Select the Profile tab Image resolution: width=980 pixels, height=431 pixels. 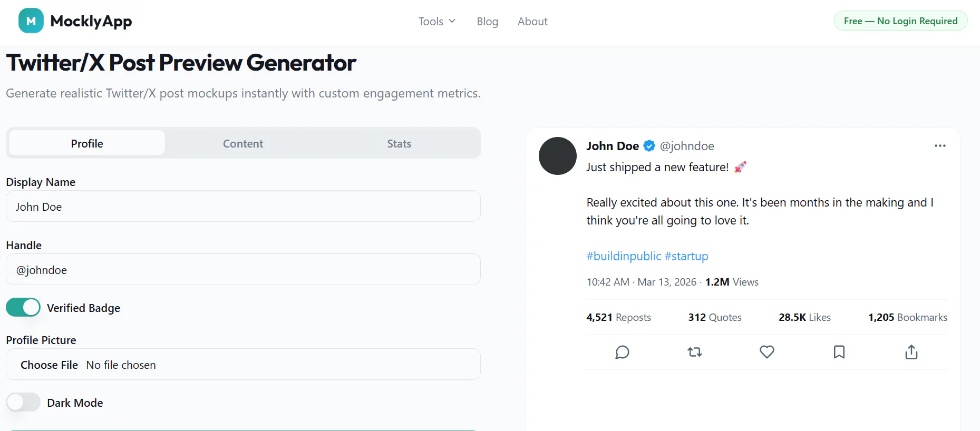tap(87, 143)
